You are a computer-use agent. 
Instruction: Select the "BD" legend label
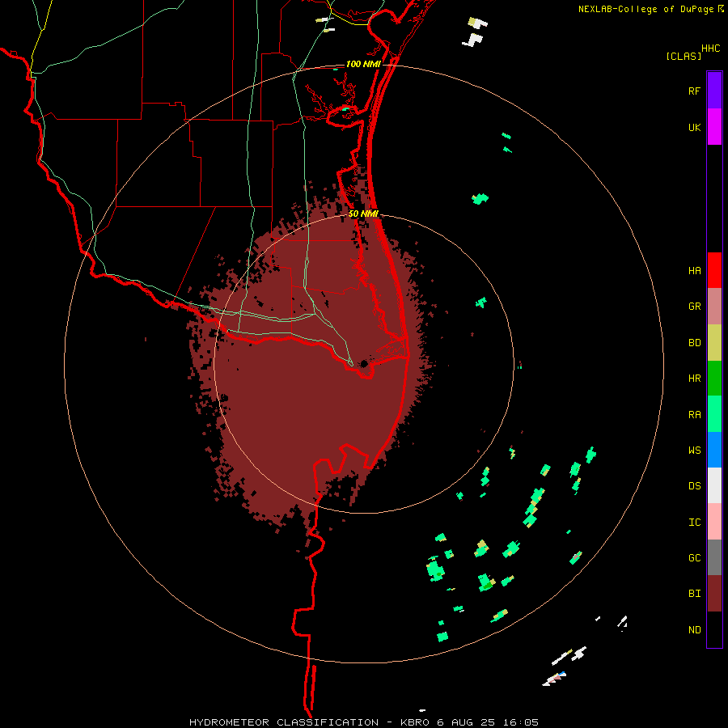(694, 343)
